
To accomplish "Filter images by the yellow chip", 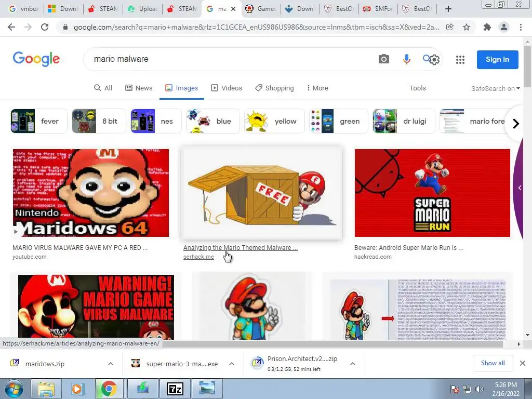I will click(x=274, y=121).
